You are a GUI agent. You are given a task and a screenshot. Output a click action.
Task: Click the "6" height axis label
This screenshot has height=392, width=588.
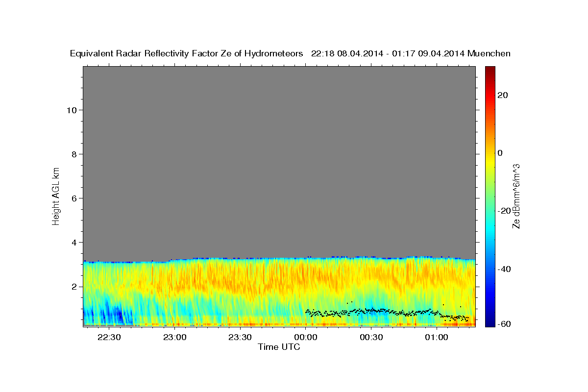[73, 198]
